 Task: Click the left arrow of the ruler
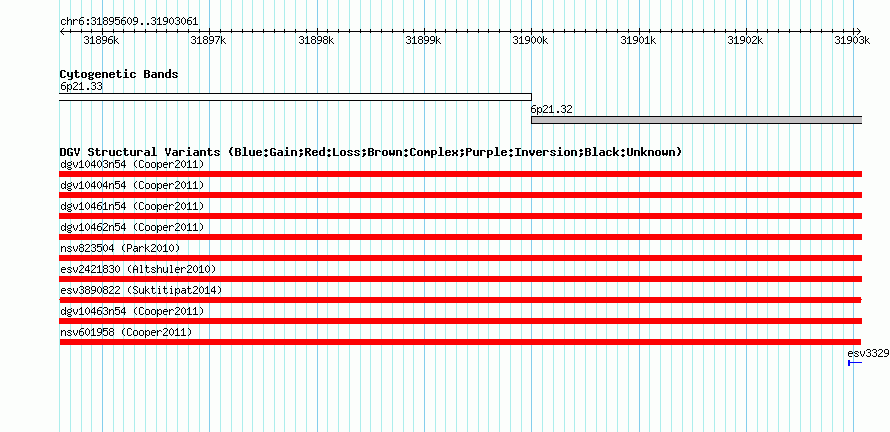(x=62, y=31)
